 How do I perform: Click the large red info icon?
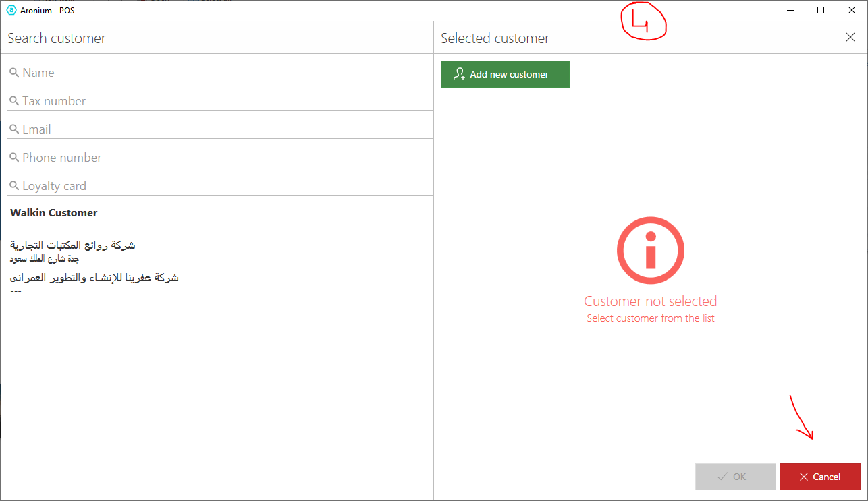coord(650,251)
